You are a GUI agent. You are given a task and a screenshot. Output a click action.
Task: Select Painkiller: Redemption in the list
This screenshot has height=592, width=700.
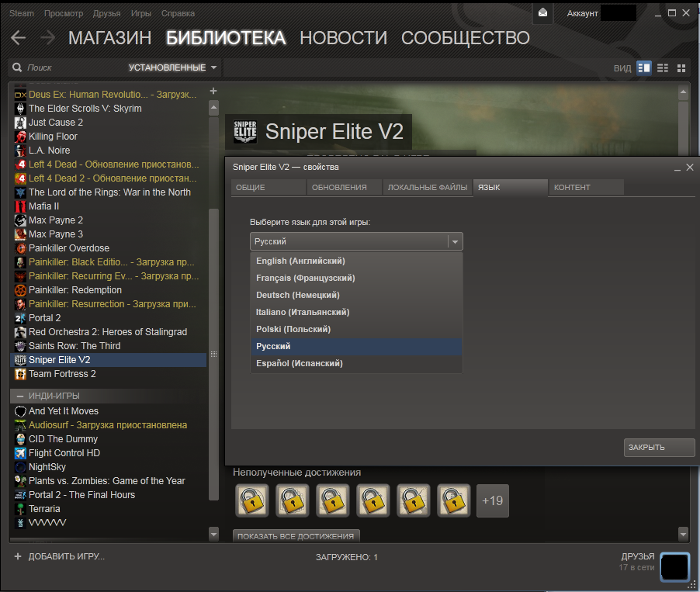pyautogui.click(x=108, y=290)
